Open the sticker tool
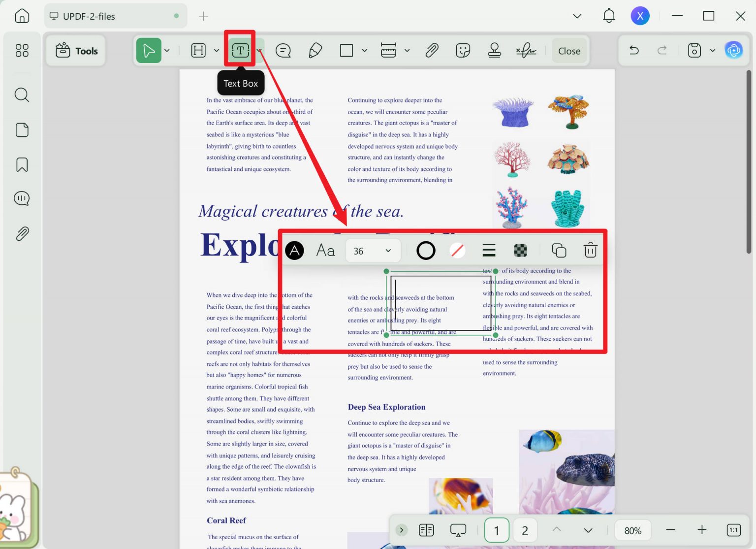Image resolution: width=756 pixels, height=549 pixels. [x=463, y=50]
